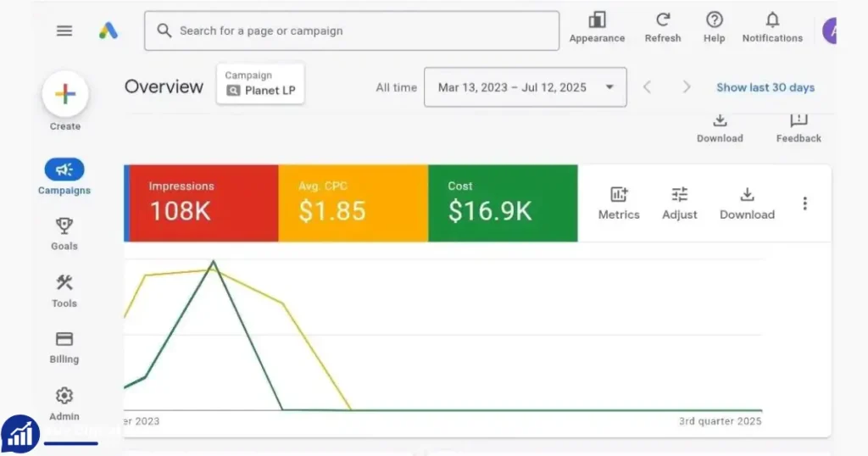Refresh the page data
The image size is (868, 456).
[663, 28]
